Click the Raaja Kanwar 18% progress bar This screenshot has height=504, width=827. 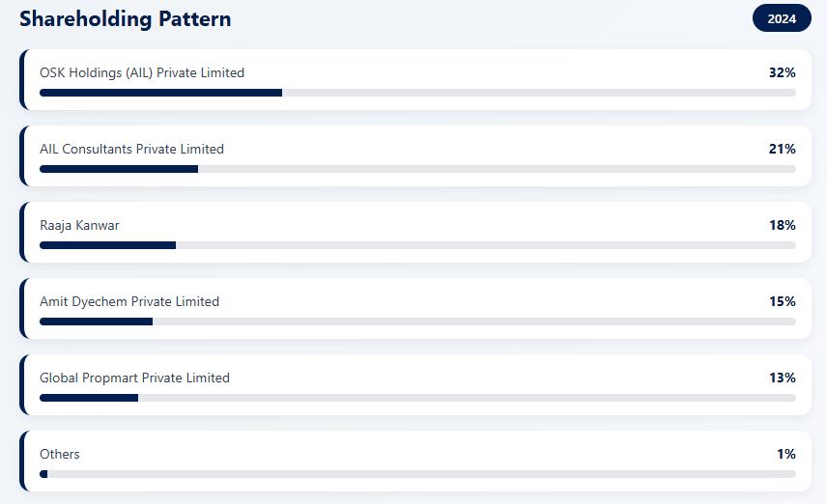[x=417, y=245]
